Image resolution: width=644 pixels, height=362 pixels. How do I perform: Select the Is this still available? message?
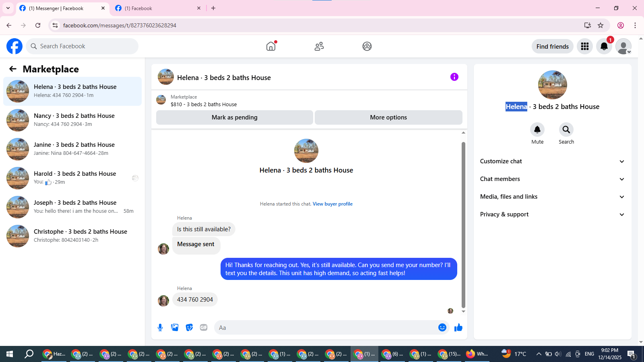pyautogui.click(x=204, y=229)
